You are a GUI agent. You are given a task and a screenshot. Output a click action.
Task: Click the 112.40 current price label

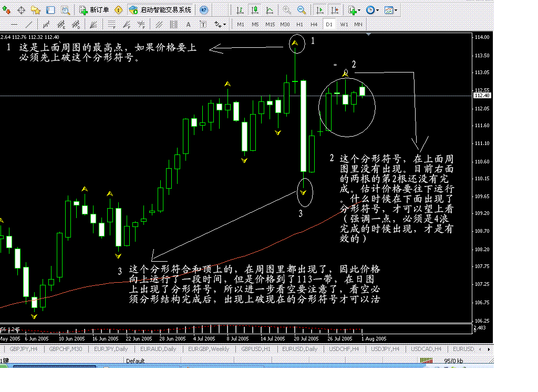(x=482, y=96)
